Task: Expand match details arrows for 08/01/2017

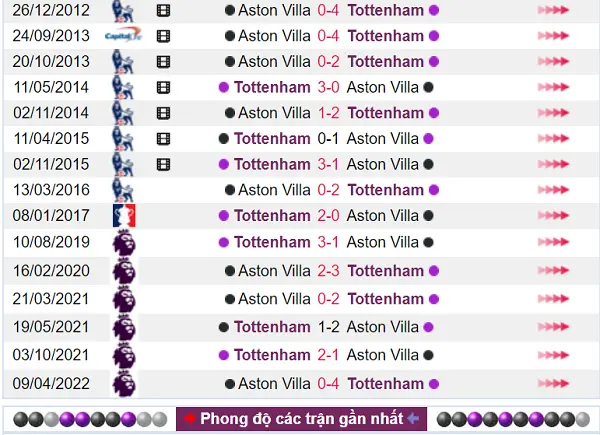Action: click(553, 215)
